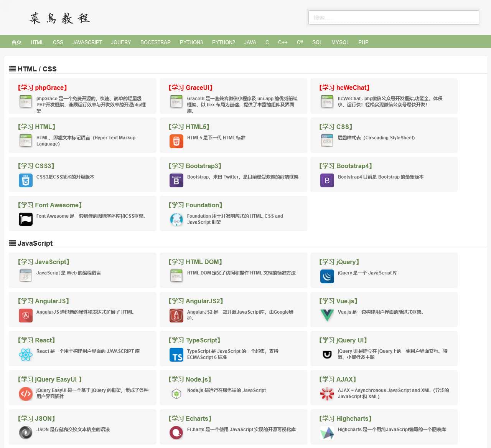Select PYTHON3 in the navbar
491x448 pixels.
coord(191,42)
